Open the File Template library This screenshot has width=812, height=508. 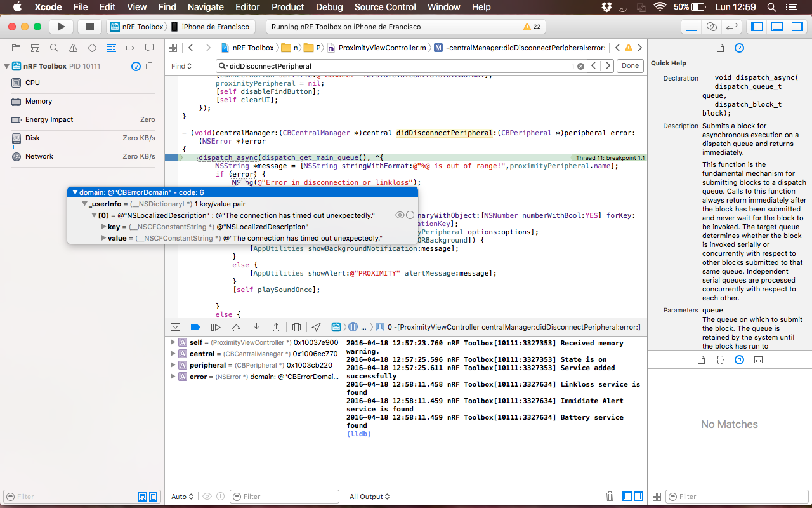(701, 359)
